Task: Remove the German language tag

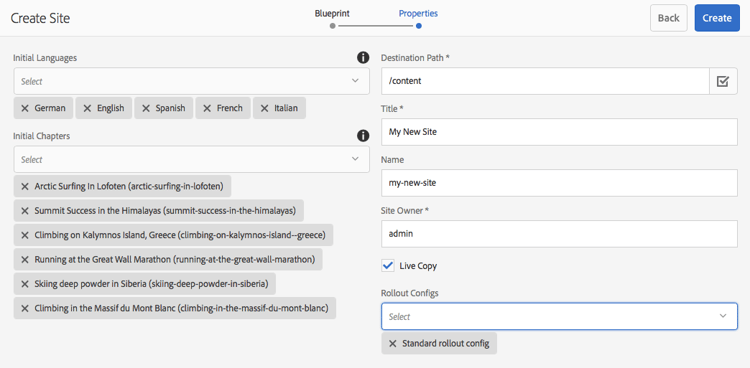Action: pos(25,108)
